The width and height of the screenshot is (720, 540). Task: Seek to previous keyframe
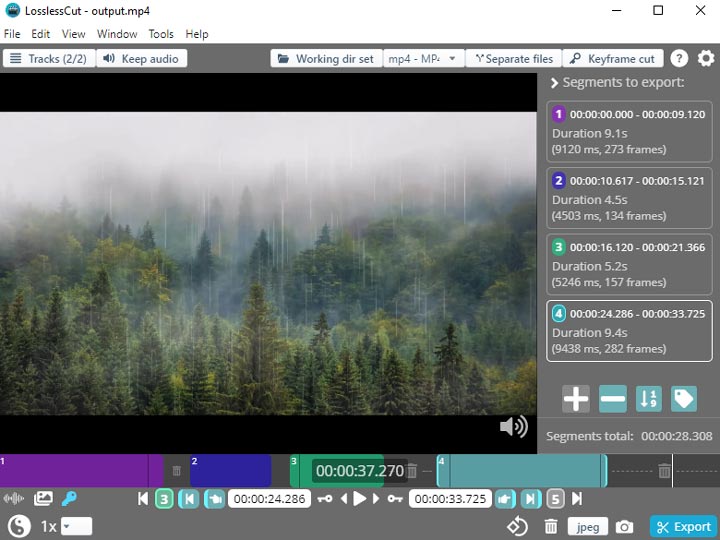tap(325, 499)
